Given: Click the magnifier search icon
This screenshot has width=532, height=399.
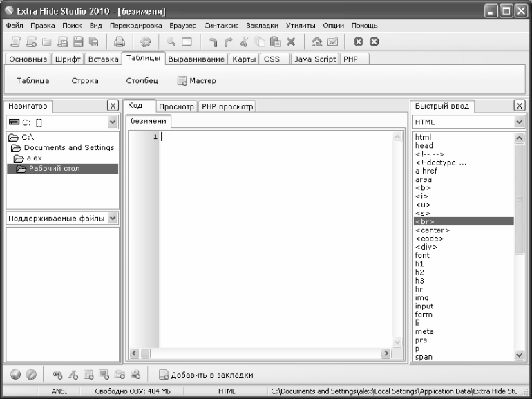Looking at the screenshot, I should tap(171, 41).
